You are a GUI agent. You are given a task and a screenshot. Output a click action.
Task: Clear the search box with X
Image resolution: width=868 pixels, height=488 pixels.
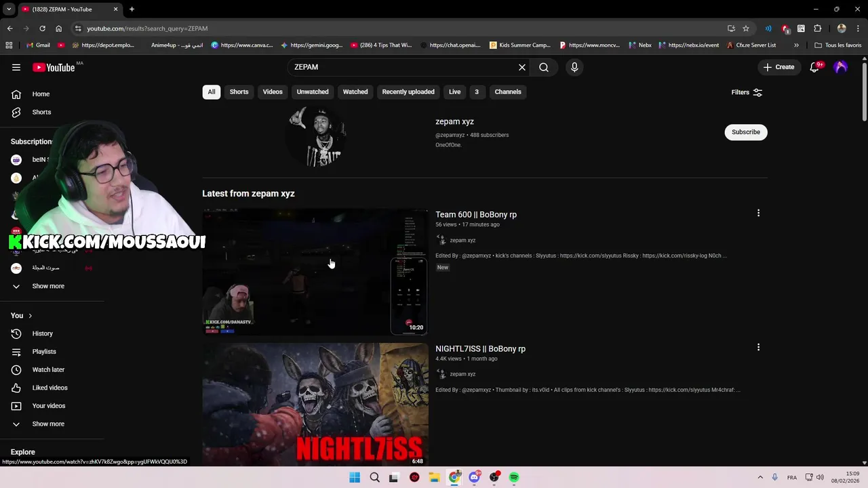coord(522,67)
